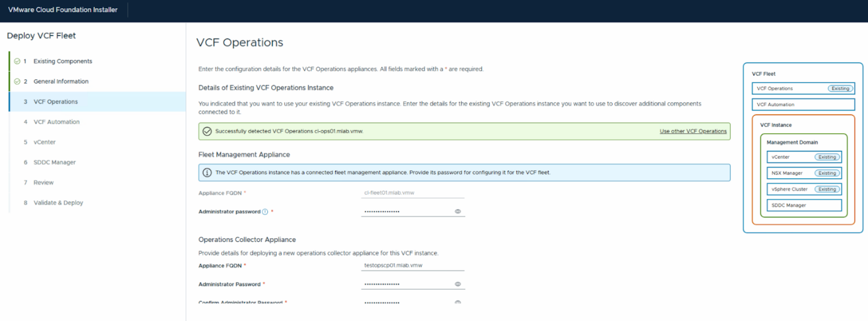Click the Operations Collector Administrator Password field
The height and width of the screenshot is (321, 868).
pyautogui.click(x=406, y=285)
